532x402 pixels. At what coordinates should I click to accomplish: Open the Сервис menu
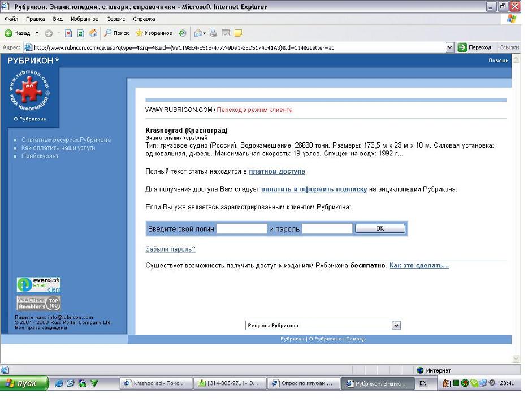pos(116,19)
